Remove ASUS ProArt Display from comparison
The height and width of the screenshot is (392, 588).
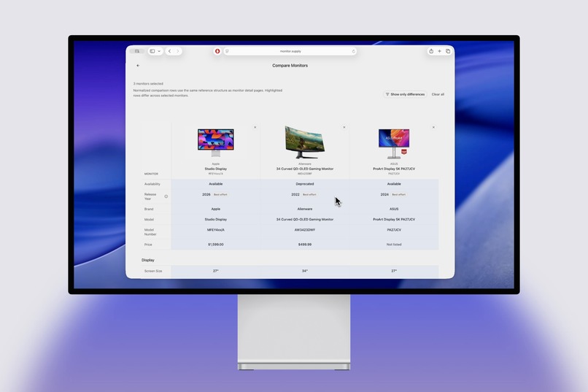coord(433,128)
